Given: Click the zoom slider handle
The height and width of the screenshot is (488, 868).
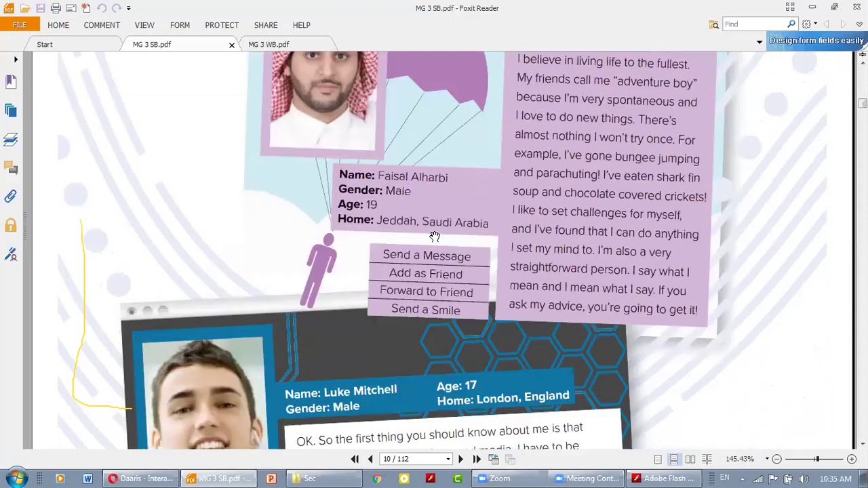Looking at the screenshot, I should pyautogui.click(x=816, y=459).
